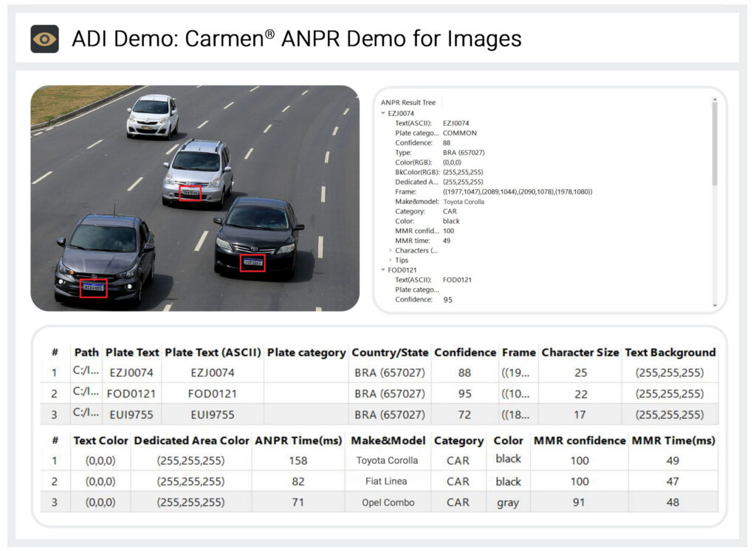Click the Country/State column header

point(390,352)
